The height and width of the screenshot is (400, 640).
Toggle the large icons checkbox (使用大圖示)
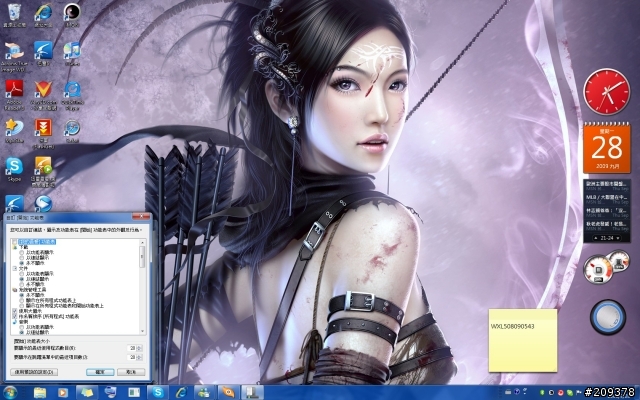tap(15, 311)
